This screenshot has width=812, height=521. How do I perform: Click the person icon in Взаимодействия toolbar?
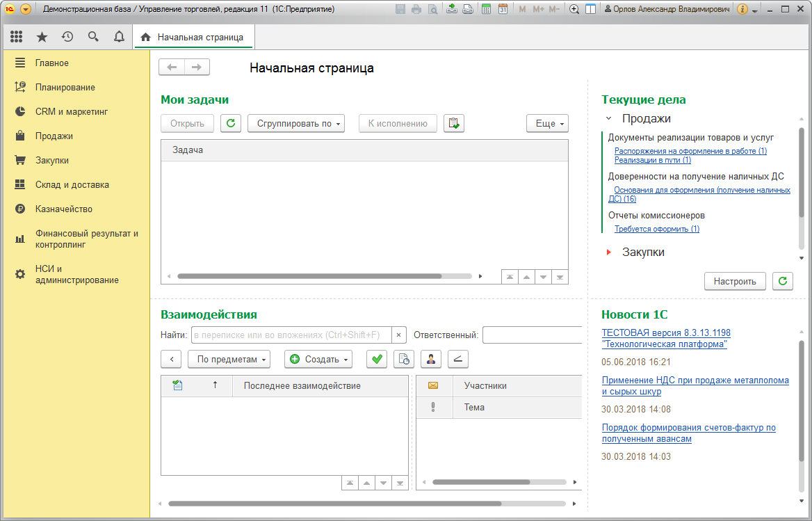(431, 359)
